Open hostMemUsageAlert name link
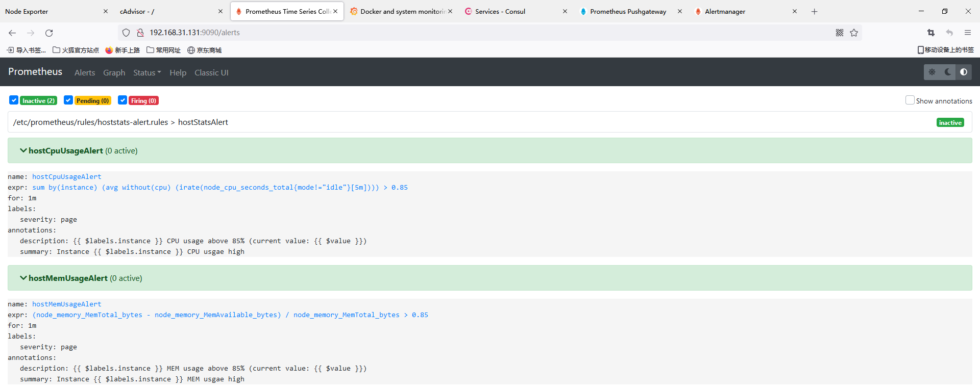 click(67, 304)
